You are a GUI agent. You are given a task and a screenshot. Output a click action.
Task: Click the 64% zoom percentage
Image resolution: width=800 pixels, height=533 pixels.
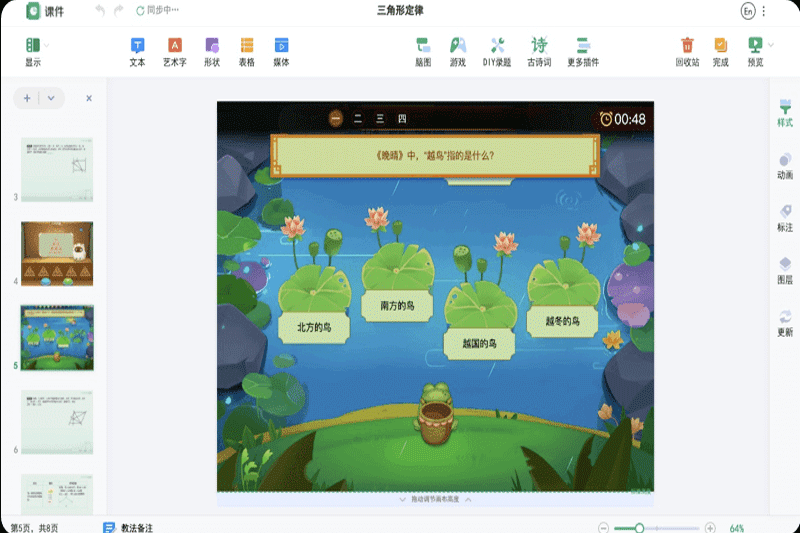(737, 528)
